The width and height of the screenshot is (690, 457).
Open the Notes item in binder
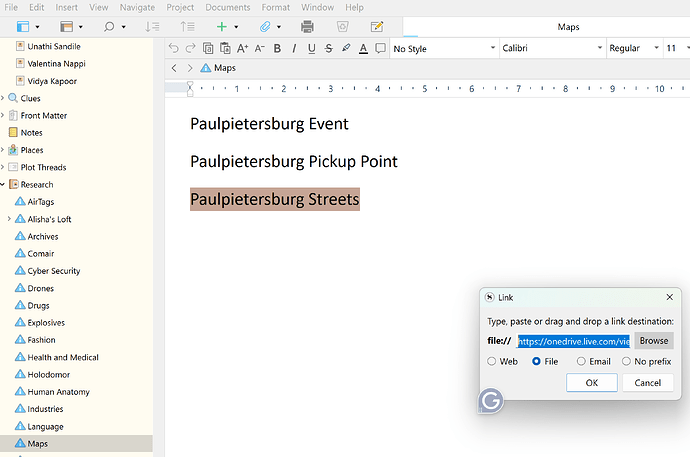pyautogui.click(x=32, y=133)
